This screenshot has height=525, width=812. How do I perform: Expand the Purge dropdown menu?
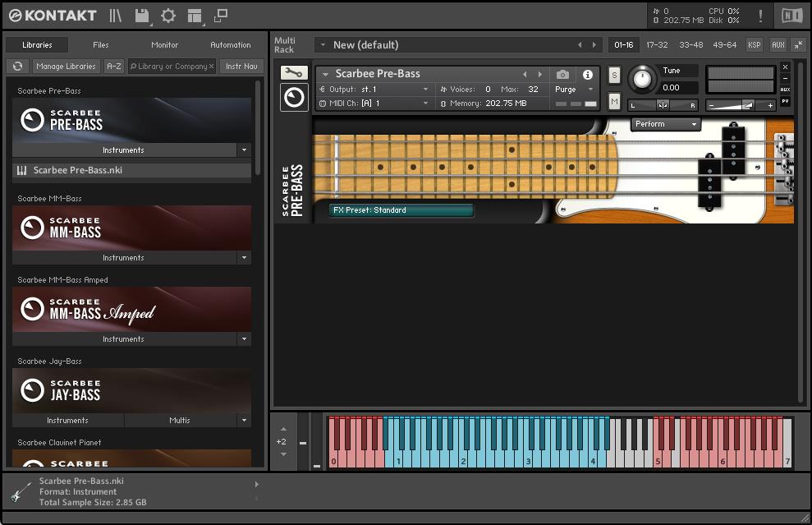pos(574,90)
